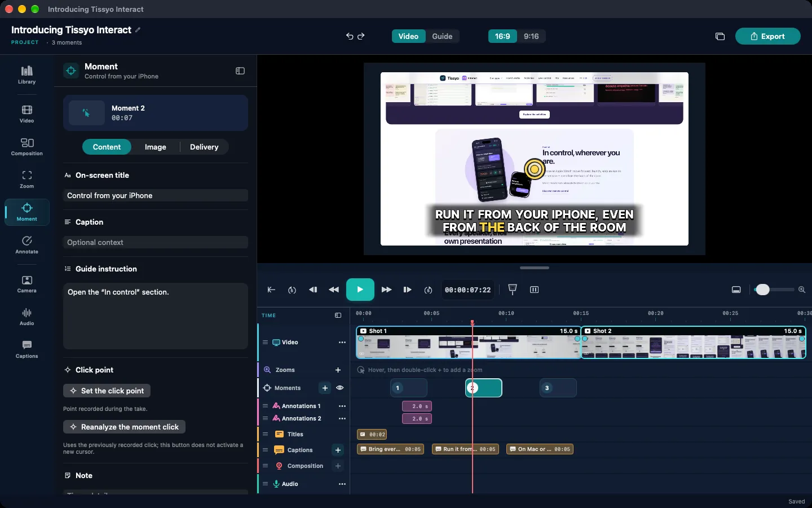Image resolution: width=812 pixels, height=508 pixels.
Task: Open the Captions sidebar panel
Action: pyautogui.click(x=27, y=349)
